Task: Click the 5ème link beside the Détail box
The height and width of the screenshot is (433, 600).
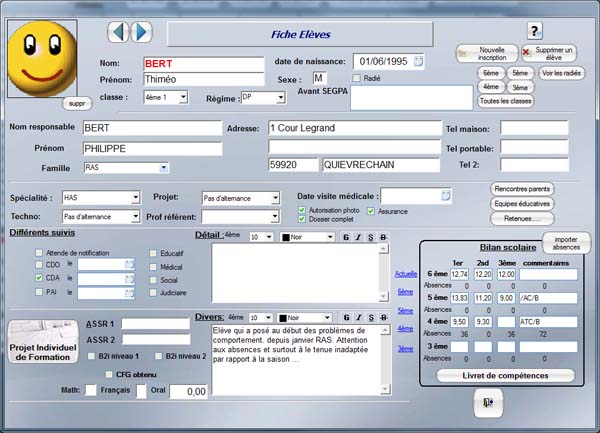Action: [x=404, y=292]
